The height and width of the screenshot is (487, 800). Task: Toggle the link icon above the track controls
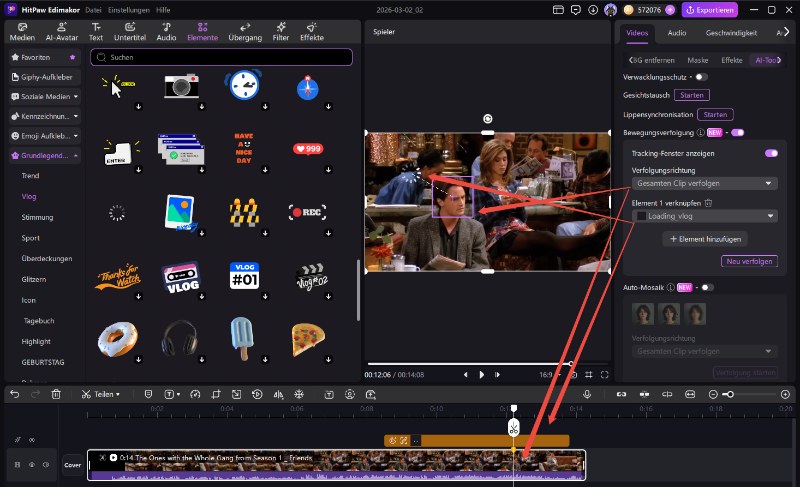32,440
